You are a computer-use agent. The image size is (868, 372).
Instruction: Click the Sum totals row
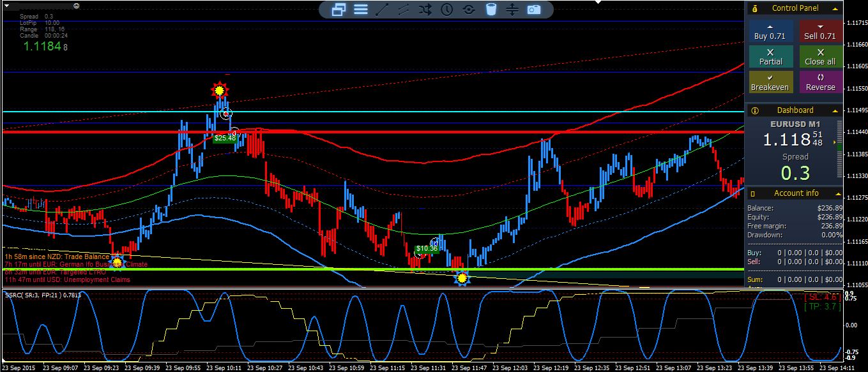795,279
